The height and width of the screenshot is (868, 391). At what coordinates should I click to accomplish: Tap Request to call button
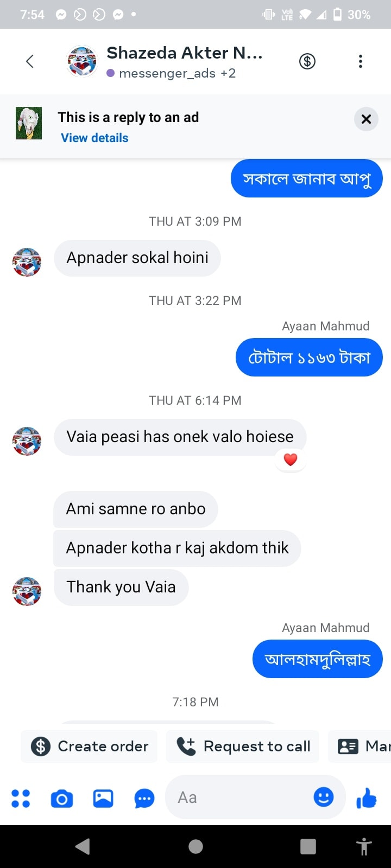click(243, 746)
